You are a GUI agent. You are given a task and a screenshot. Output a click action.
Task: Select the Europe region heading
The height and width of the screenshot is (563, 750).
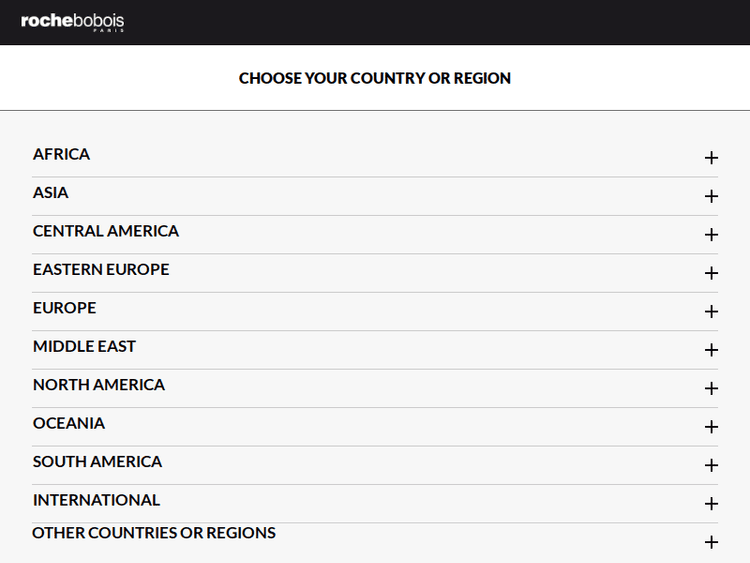coord(65,308)
